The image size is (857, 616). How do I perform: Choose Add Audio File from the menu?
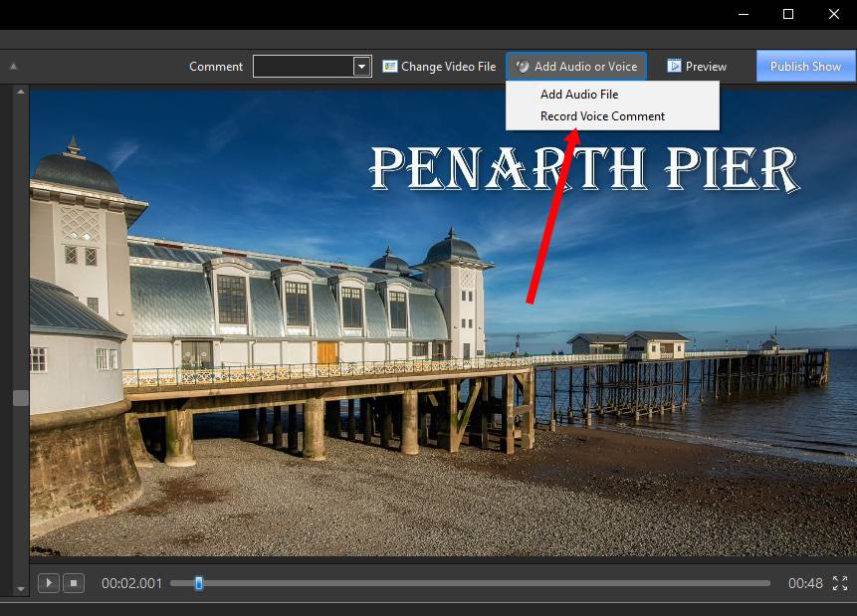(578, 95)
